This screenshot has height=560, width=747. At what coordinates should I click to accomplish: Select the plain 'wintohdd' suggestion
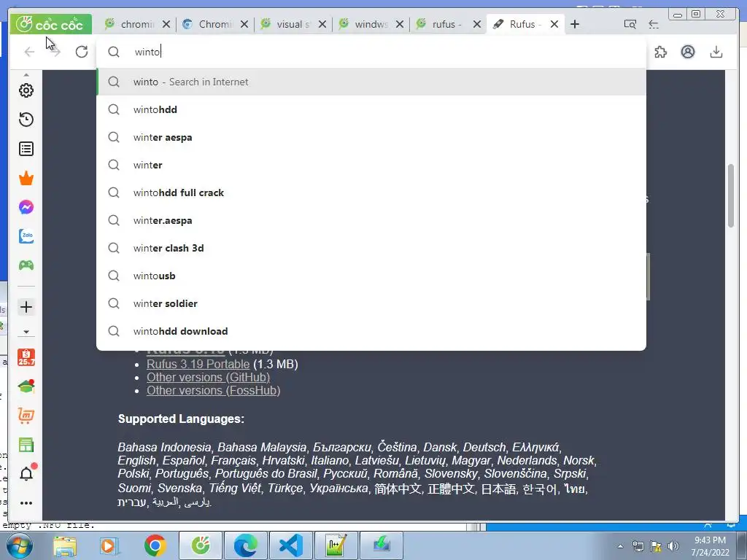pyautogui.click(x=371, y=109)
